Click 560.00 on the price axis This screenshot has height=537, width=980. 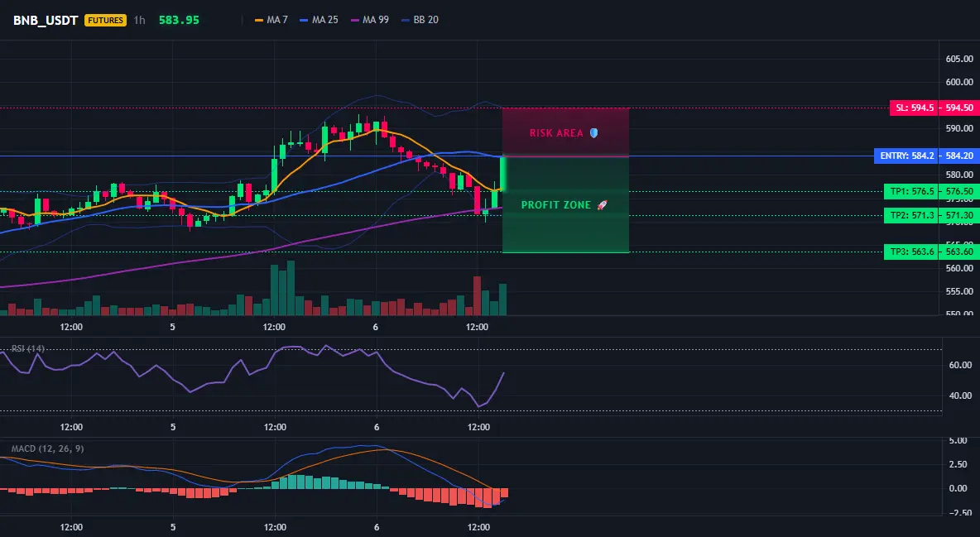pos(959,268)
